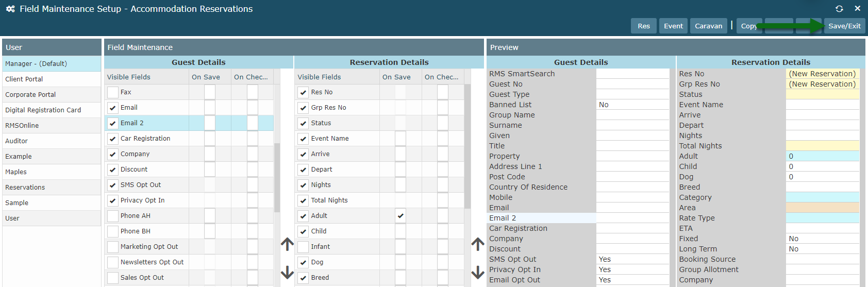
Task: Uncheck the Company visible field
Action: pyautogui.click(x=113, y=154)
